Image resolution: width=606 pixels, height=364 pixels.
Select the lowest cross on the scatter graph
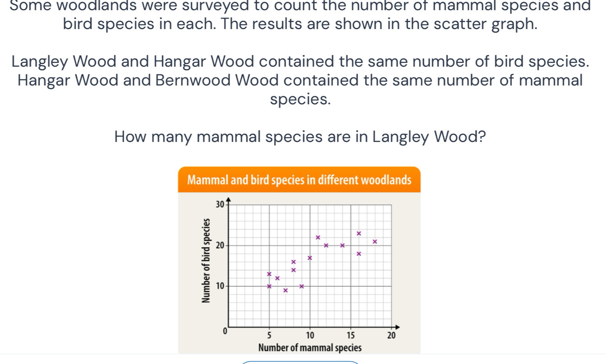click(285, 290)
